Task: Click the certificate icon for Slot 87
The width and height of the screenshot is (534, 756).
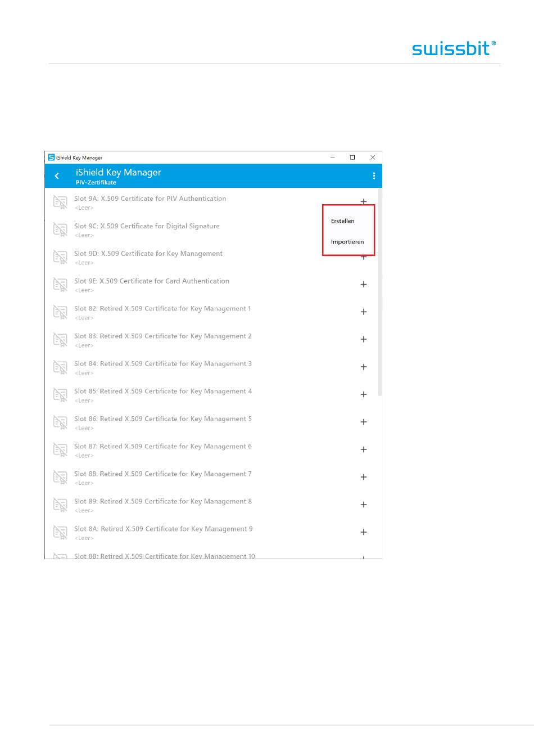Action: [x=60, y=450]
